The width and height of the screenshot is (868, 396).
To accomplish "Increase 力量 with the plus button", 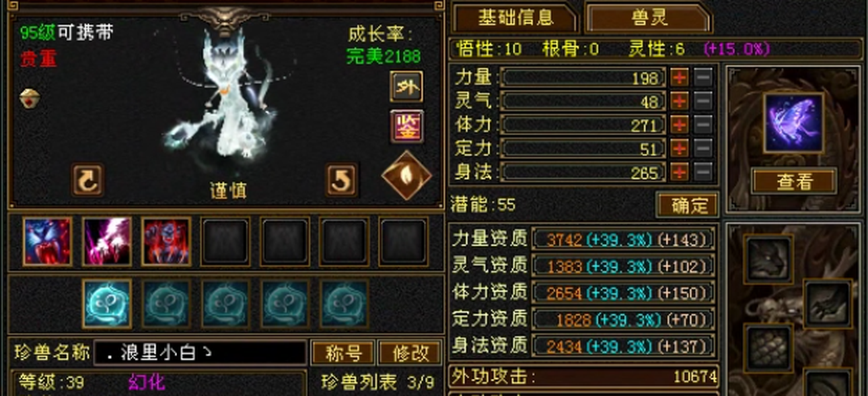I will 679,77.
